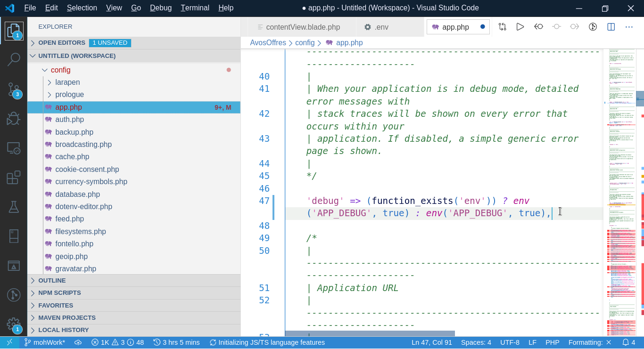Open cookie-consent.php file
This screenshot has height=349, width=644.
point(134,169)
